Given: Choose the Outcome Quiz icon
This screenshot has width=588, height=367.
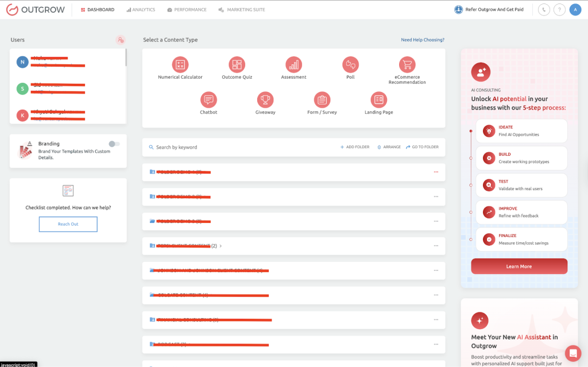Looking at the screenshot, I should [x=237, y=64].
